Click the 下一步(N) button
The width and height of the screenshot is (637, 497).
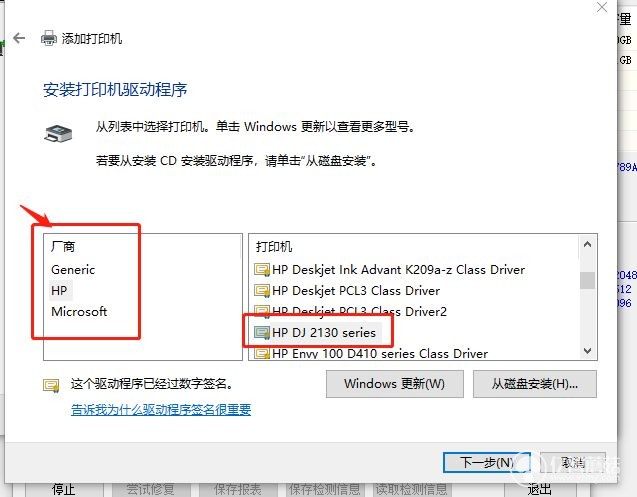(487, 462)
